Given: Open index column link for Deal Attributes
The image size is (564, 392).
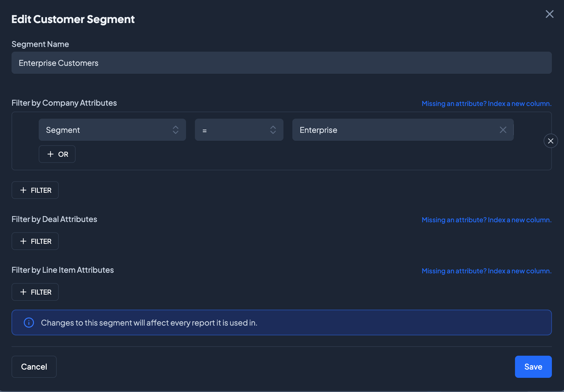Looking at the screenshot, I should pos(486,220).
